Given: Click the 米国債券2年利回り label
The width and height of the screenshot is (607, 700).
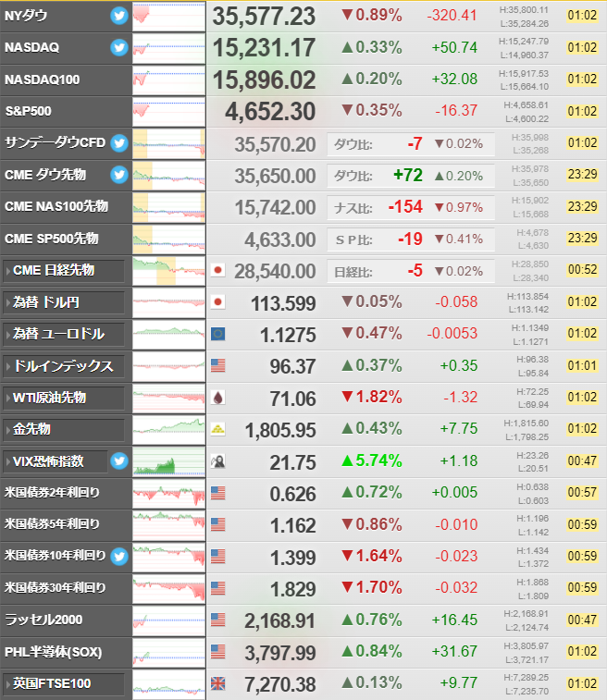Looking at the screenshot, I should 52,493.
